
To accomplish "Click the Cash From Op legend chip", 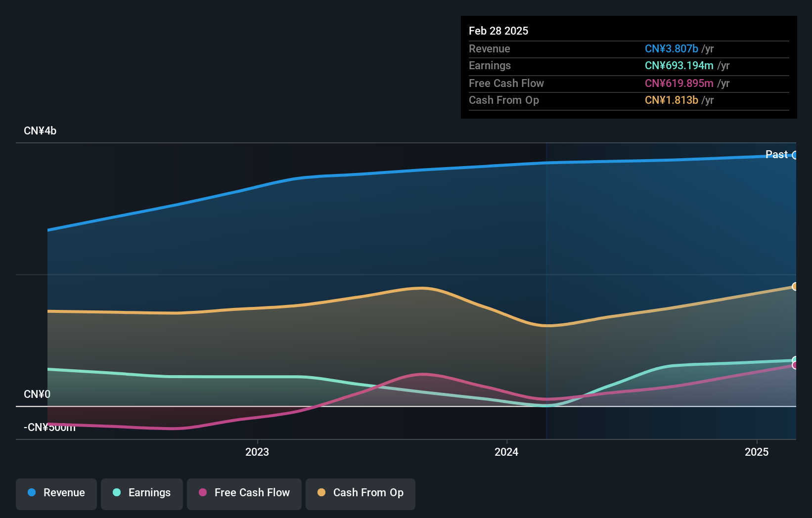I will (x=360, y=493).
